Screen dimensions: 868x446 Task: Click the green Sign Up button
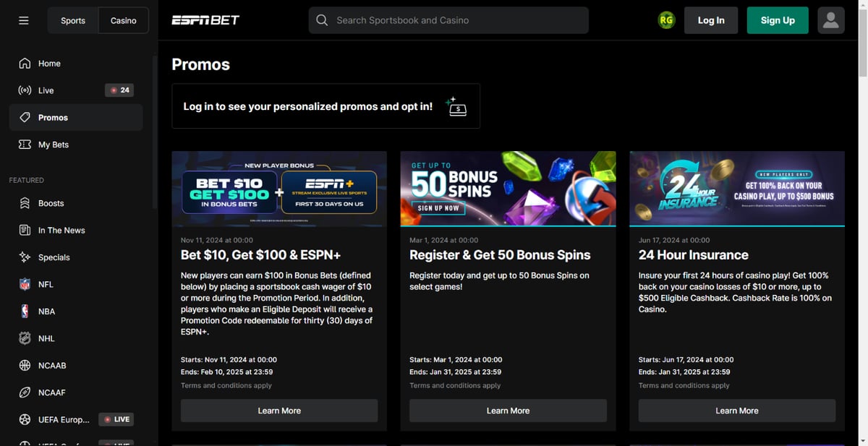(x=778, y=20)
